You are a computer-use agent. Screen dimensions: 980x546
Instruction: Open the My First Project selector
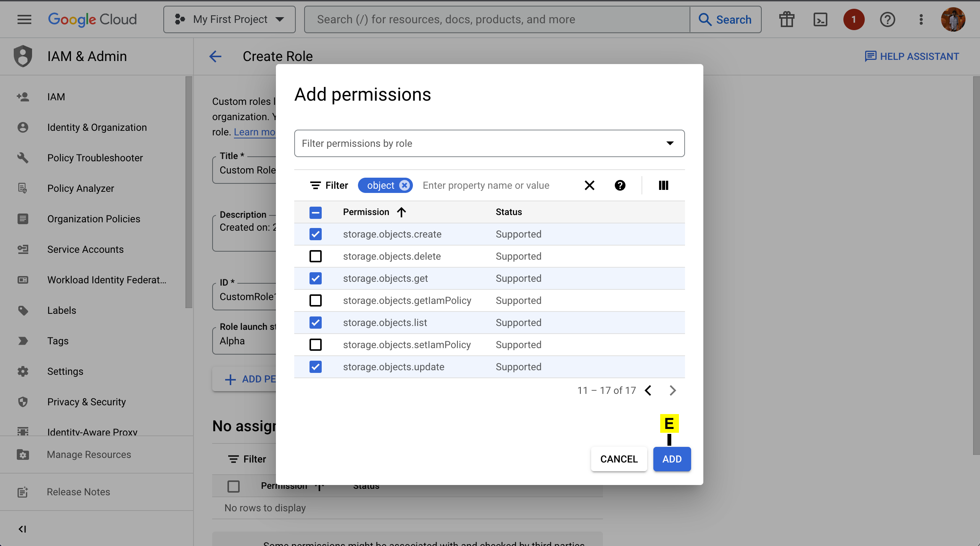pos(229,19)
